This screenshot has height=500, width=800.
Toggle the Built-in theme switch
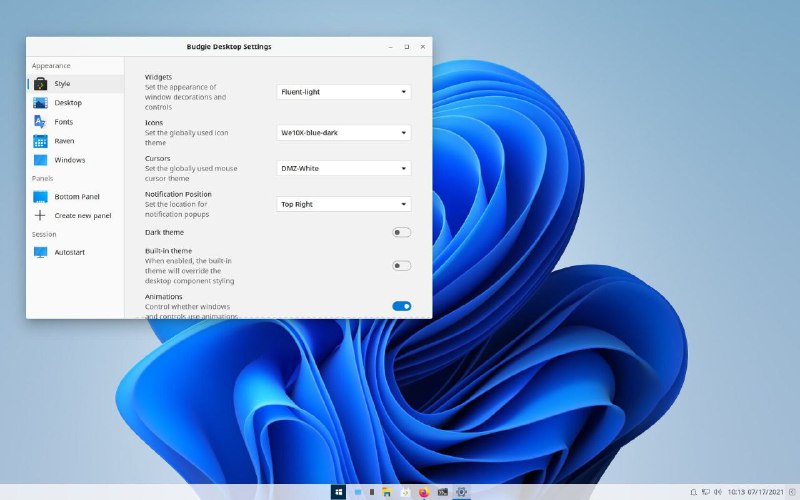402,265
